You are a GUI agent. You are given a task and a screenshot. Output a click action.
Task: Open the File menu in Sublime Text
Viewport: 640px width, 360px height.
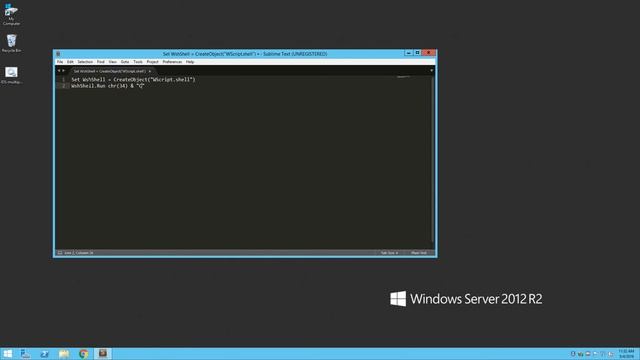pyautogui.click(x=60, y=62)
